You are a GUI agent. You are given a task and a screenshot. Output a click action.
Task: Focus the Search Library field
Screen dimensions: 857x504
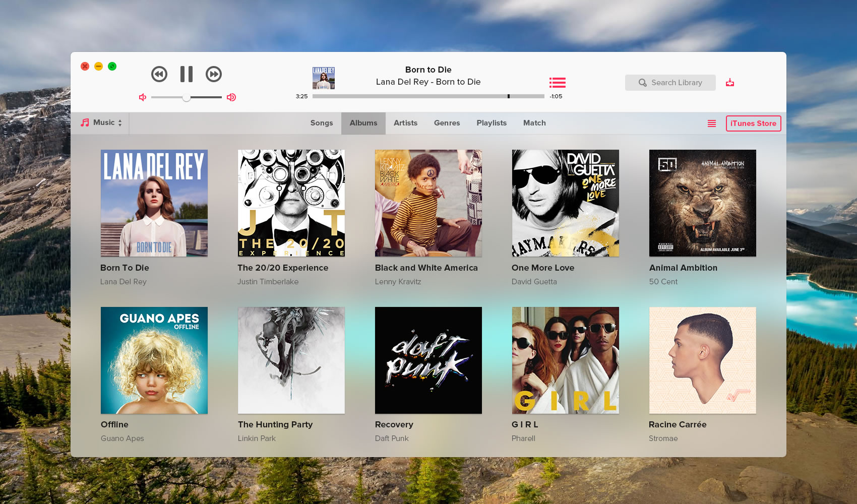tap(670, 83)
